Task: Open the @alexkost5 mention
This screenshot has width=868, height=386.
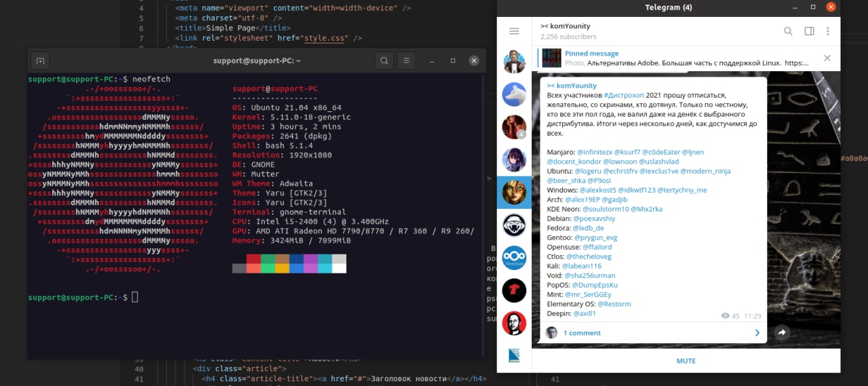Action: (x=599, y=190)
